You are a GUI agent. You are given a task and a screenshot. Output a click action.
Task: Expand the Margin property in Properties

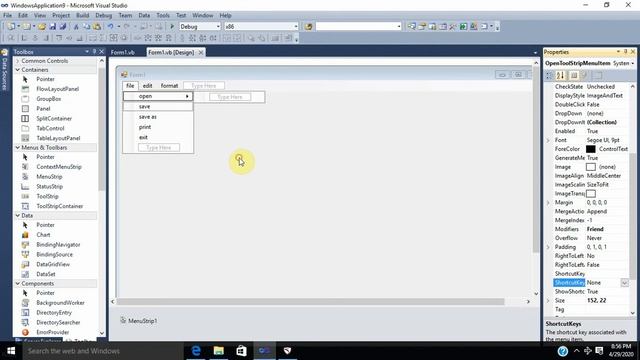click(548, 202)
